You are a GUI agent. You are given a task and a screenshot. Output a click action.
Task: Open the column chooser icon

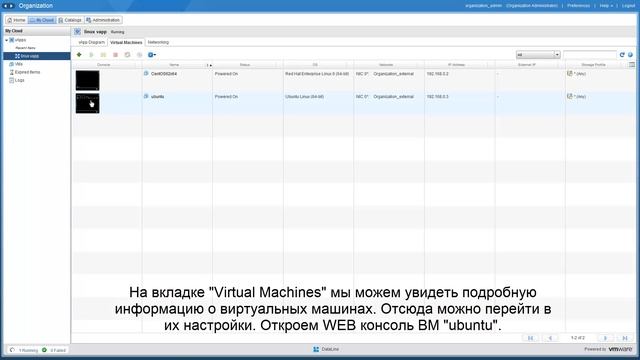[632, 65]
